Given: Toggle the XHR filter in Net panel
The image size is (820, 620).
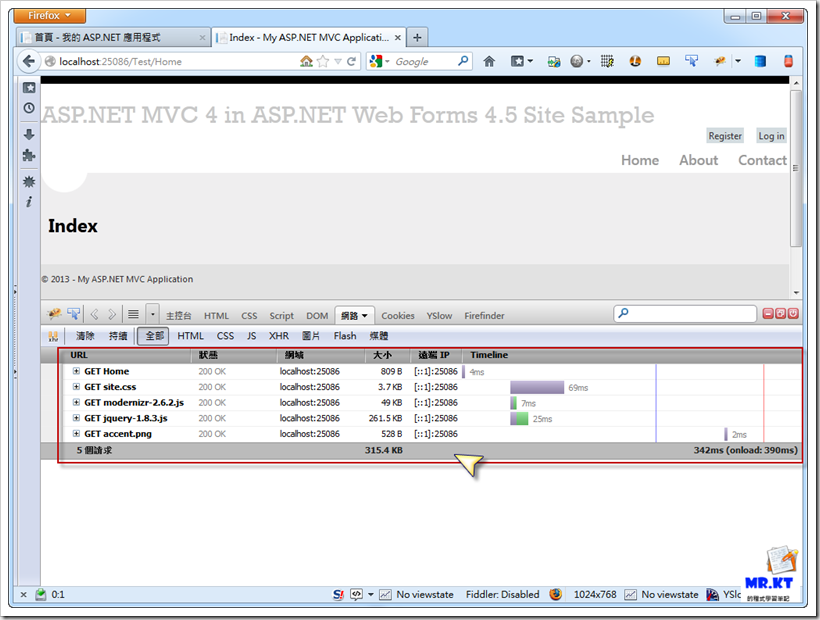Looking at the screenshot, I should [x=278, y=336].
